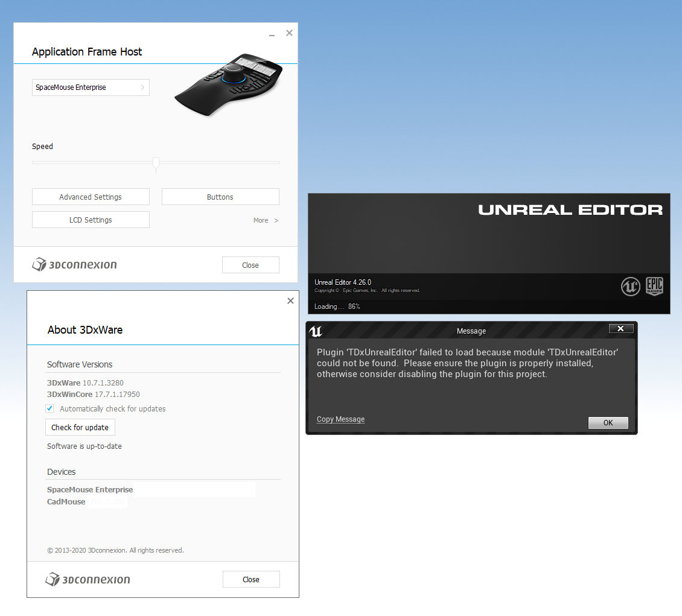Click the Software is up-to-date status text

(x=84, y=446)
